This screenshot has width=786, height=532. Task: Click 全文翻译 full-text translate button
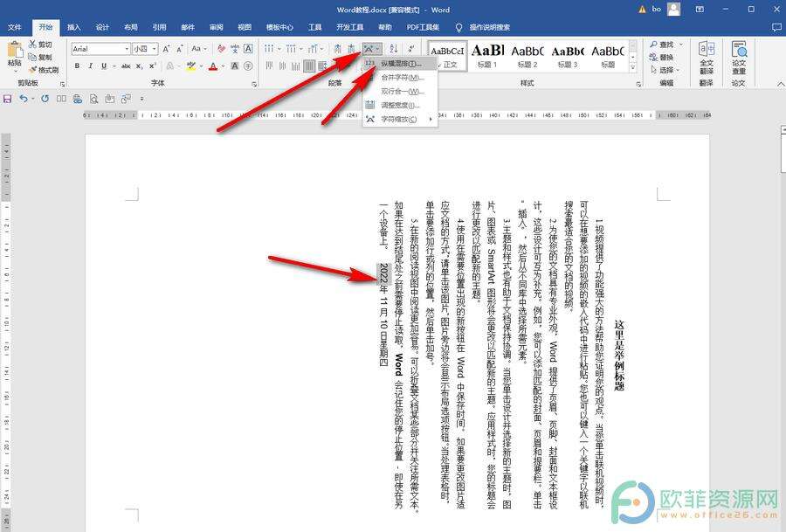tap(707, 57)
